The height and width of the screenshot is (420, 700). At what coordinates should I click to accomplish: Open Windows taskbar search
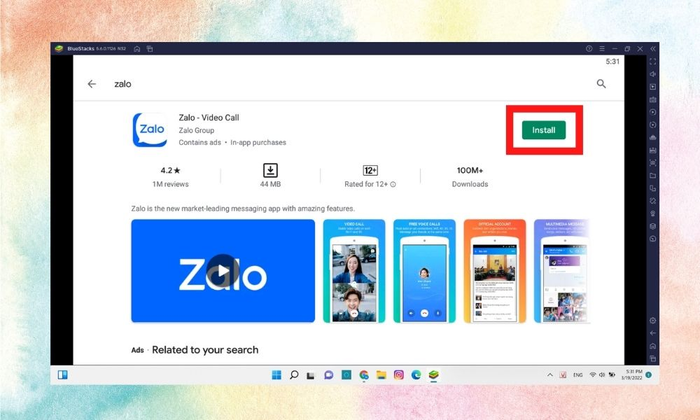[x=294, y=375]
